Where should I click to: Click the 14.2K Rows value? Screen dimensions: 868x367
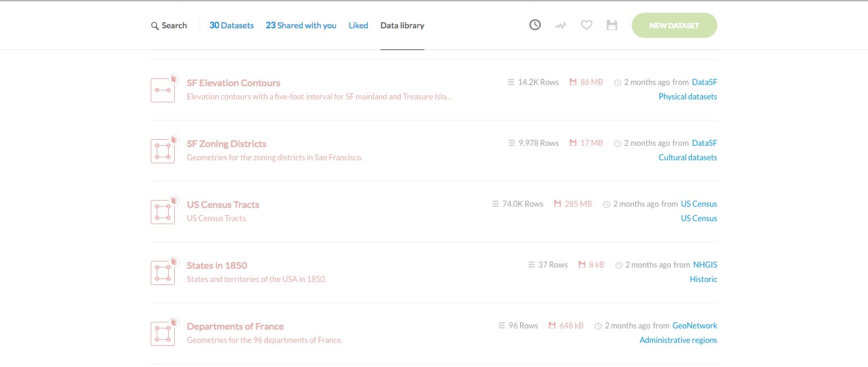pyautogui.click(x=538, y=82)
